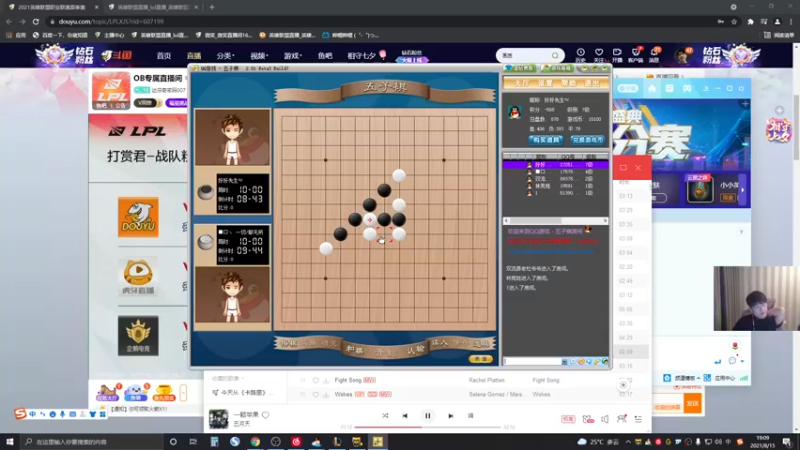
Task: Click the MV badge next to Fight Song
Action: point(369,380)
